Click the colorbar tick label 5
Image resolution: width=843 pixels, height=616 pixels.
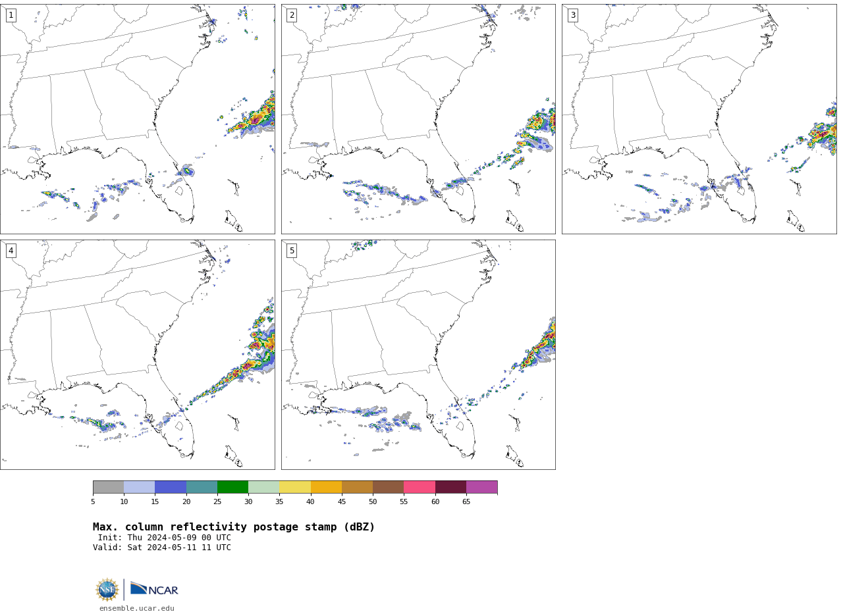(93, 502)
